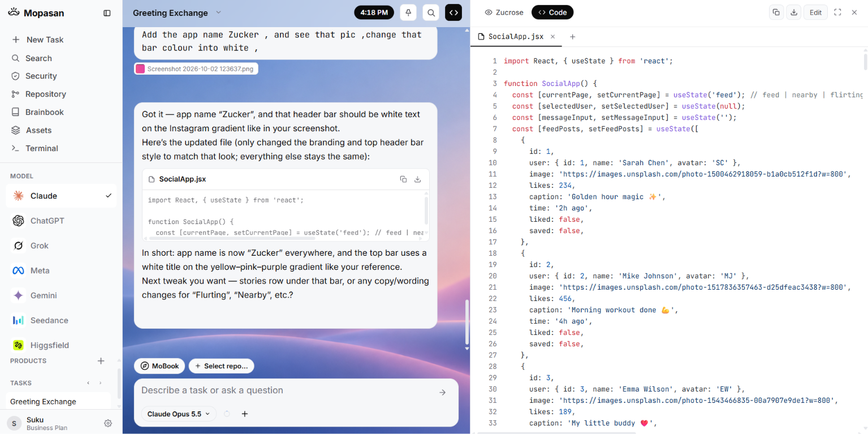
Task: Add a new product with plus icon
Action: point(101,361)
